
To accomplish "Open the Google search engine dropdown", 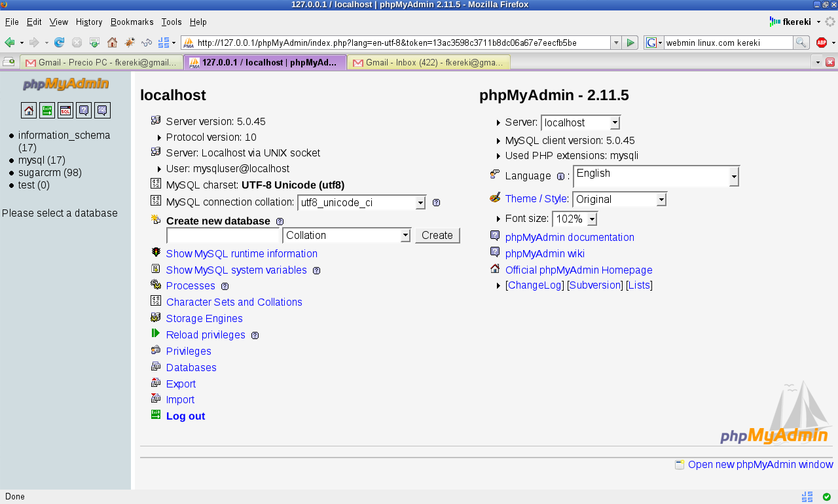I will [653, 43].
